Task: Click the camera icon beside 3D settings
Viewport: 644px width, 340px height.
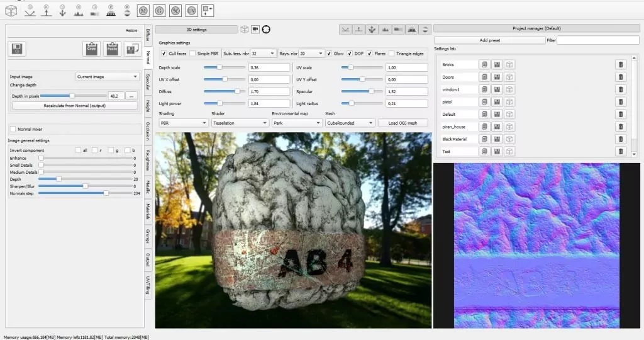Action: [255, 29]
